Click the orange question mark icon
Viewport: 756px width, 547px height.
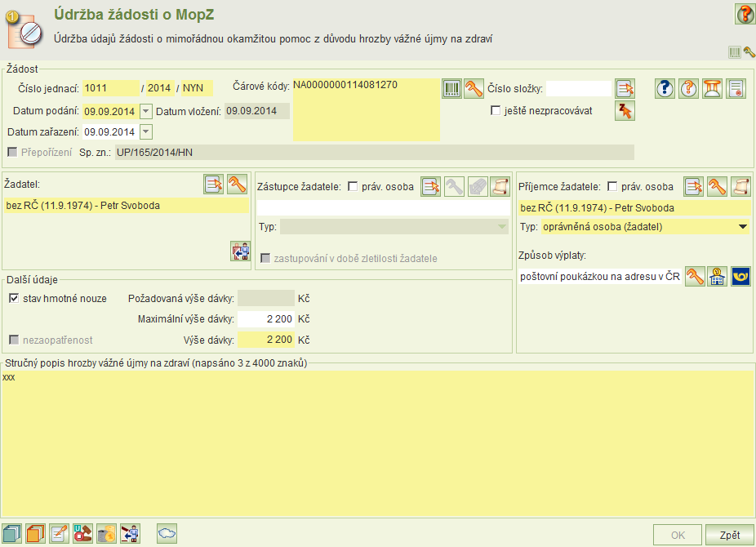click(x=688, y=89)
